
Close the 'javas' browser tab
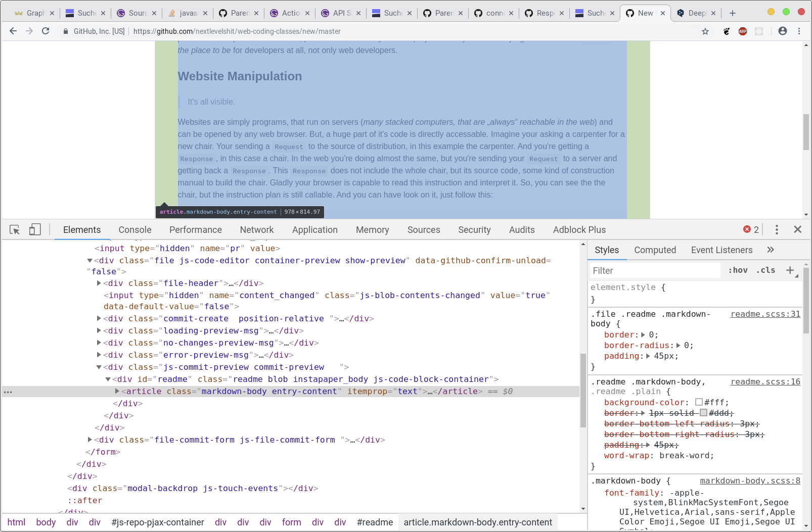pyautogui.click(x=205, y=13)
